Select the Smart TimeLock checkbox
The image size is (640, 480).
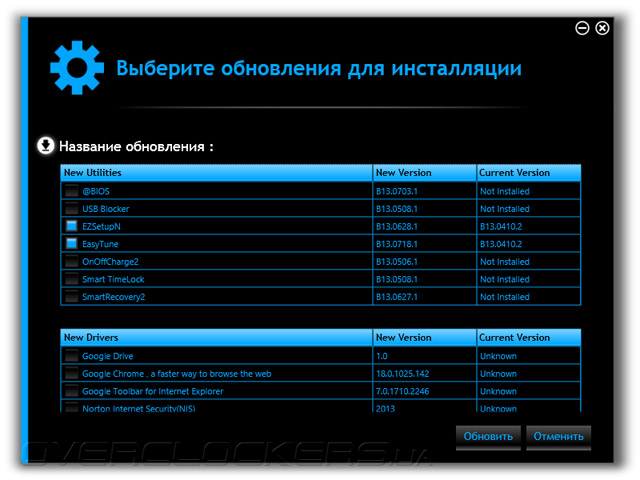[x=71, y=279]
